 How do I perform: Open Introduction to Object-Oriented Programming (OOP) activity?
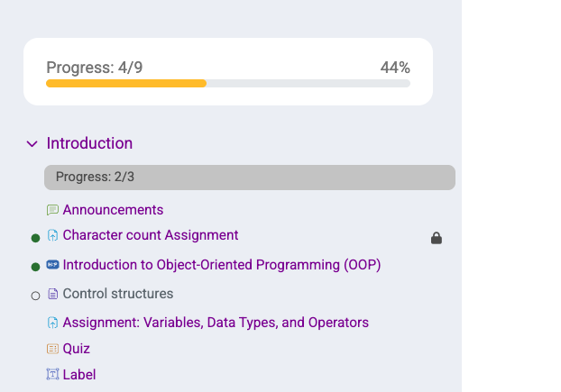pyautogui.click(x=222, y=265)
